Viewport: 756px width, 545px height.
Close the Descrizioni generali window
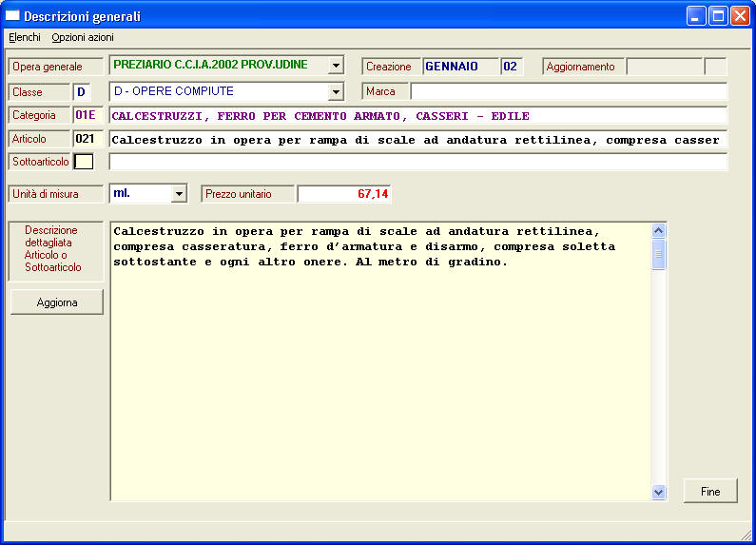pos(740,16)
